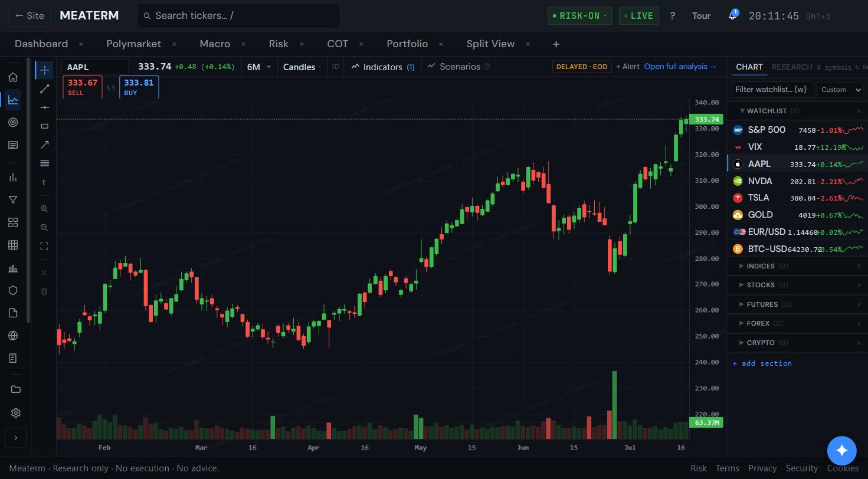Click the + Alert button
The height and width of the screenshot is (479, 868).
pos(628,67)
